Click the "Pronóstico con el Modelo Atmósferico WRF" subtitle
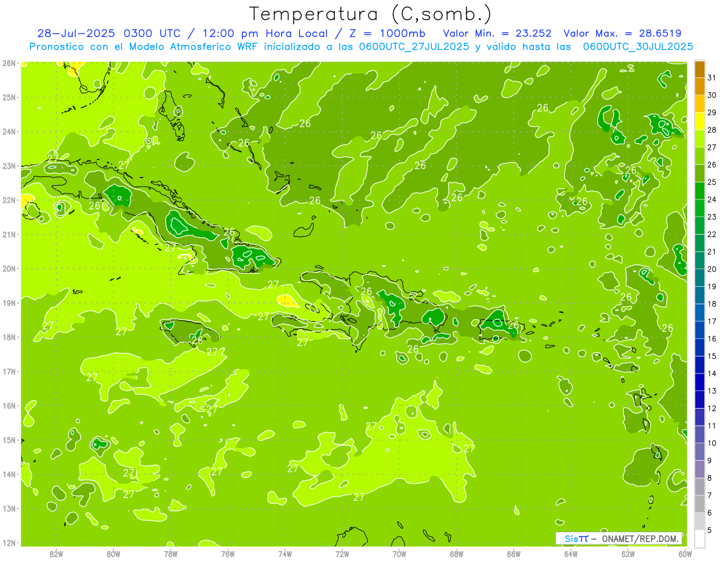728x562 pixels. tap(145, 46)
